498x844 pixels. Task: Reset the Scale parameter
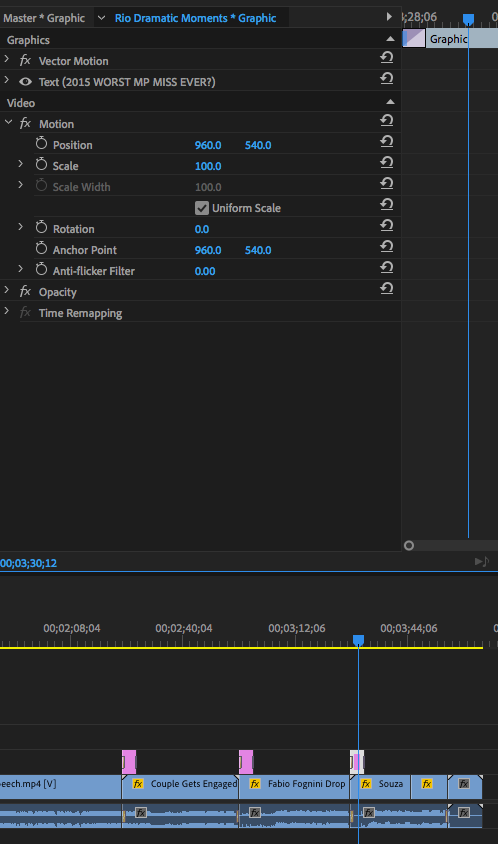tap(387, 163)
